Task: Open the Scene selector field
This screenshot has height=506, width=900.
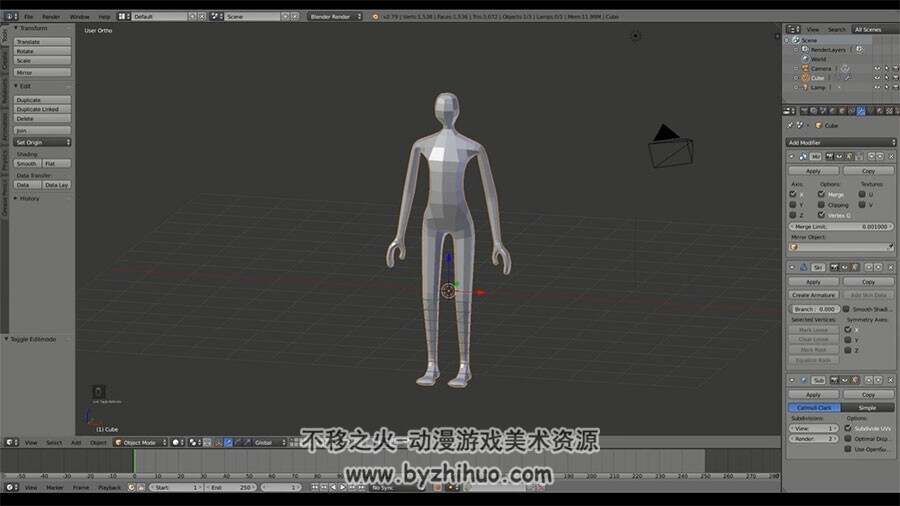Action: pyautogui.click(x=253, y=17)
